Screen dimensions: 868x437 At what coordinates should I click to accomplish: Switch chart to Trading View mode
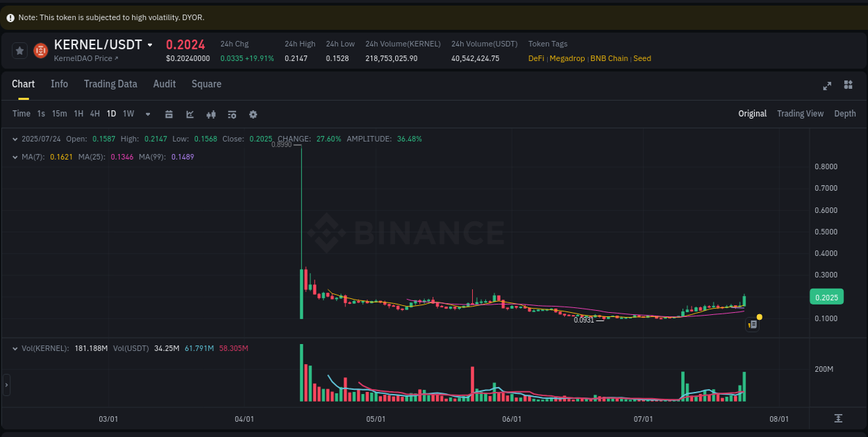(800, 113)
